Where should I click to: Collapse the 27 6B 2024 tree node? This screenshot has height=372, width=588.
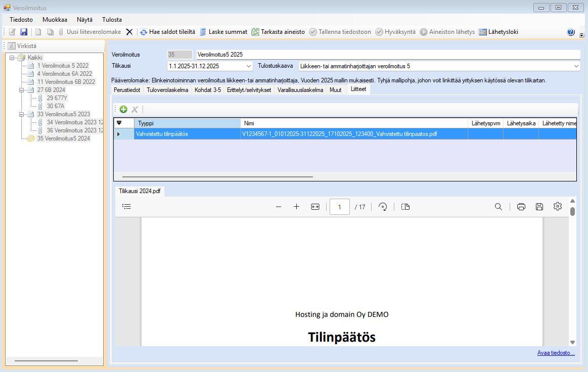22,90
